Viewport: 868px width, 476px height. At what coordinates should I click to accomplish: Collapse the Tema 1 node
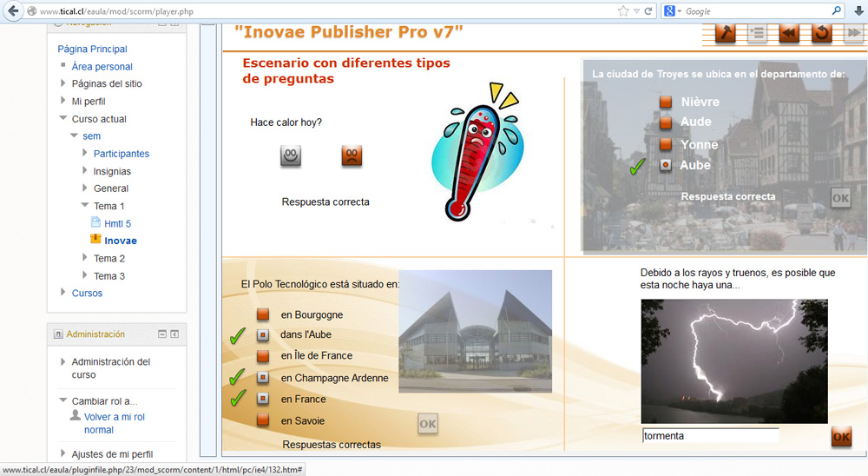(85, 205)
